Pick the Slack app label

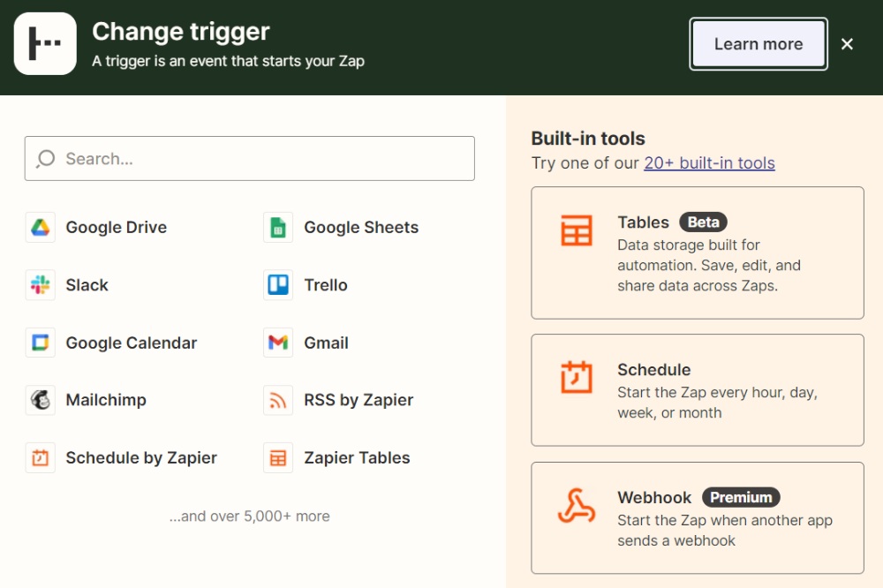(x=87, y=285)
